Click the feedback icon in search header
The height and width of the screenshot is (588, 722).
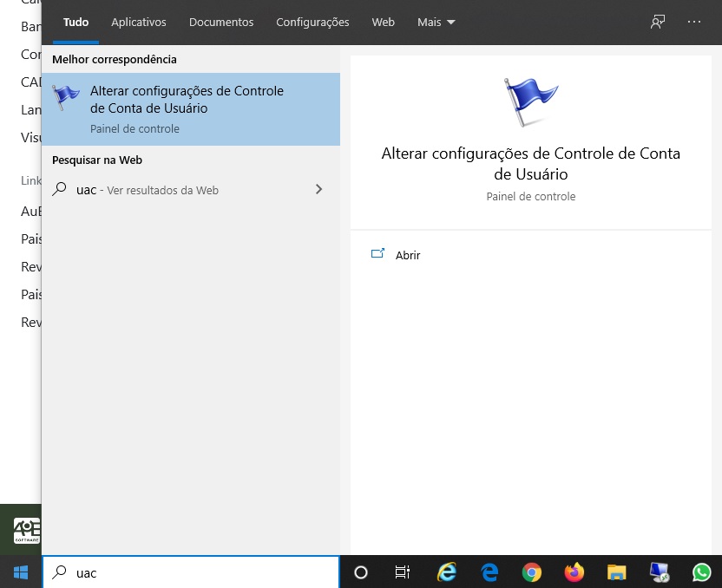[x=658, y=22]
